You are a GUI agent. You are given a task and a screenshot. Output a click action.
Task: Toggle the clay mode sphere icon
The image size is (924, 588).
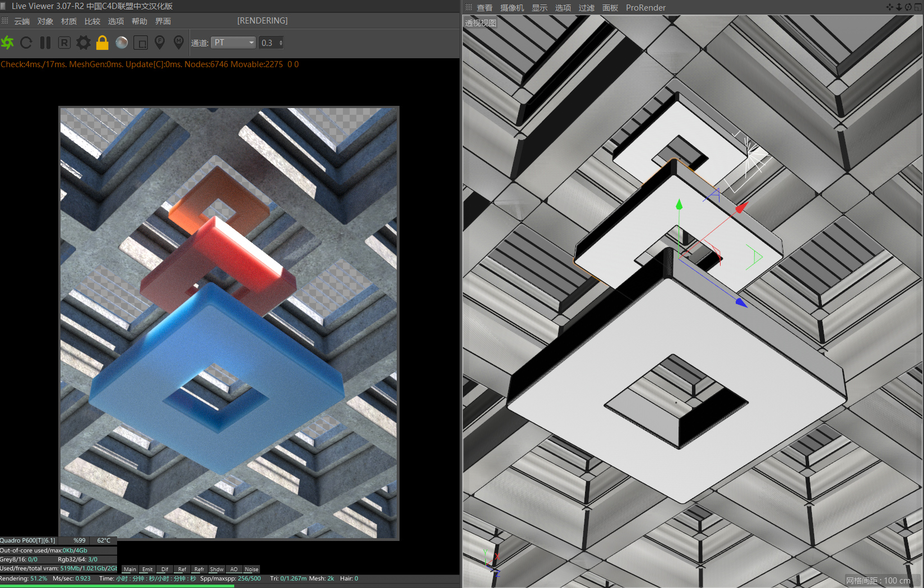pyautogui.click(x=122, y=43)
